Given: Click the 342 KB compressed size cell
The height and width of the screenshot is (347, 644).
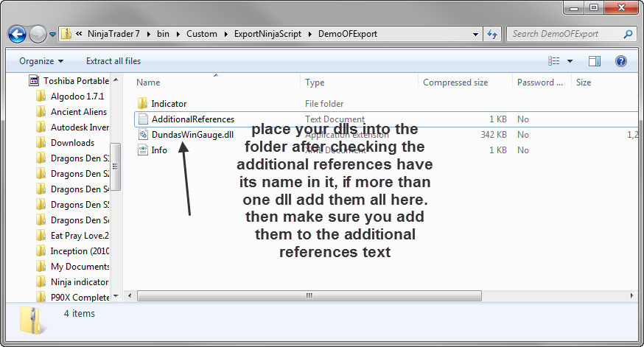Looking at the screenshot, I should (x=493, y=135).
